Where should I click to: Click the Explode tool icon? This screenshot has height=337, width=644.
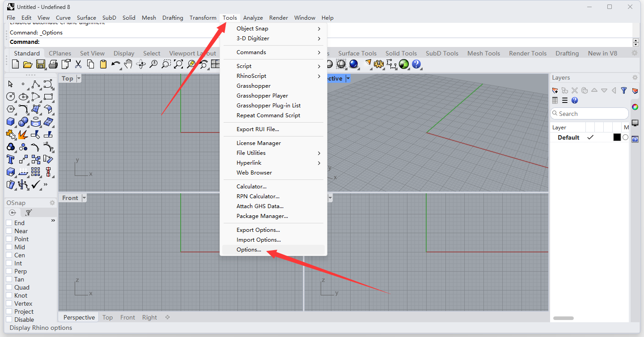[23, 134]
